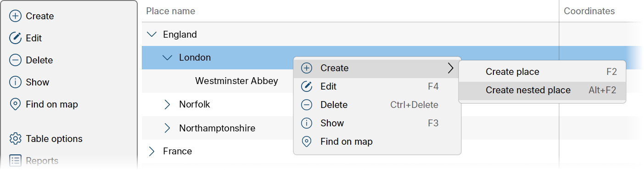Viewport: 644px width, 170px height.
Task: Click the Edit label in sidebar
Action: (x=34, y=38)
